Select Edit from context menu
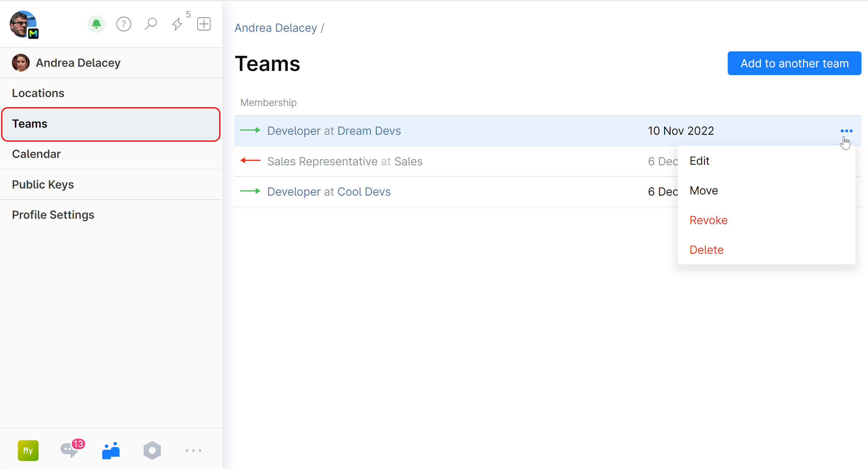 pyautogui.click(x=699, y=161)
